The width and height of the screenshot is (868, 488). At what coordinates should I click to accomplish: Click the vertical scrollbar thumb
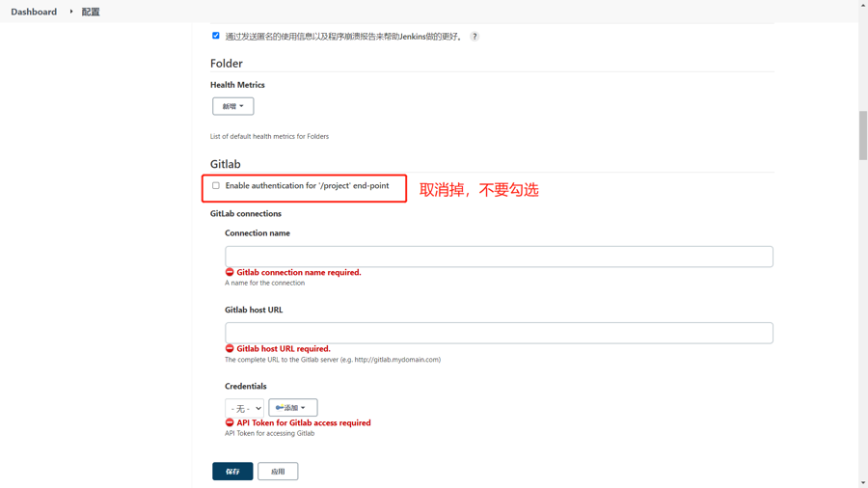[x=863, y=135]
